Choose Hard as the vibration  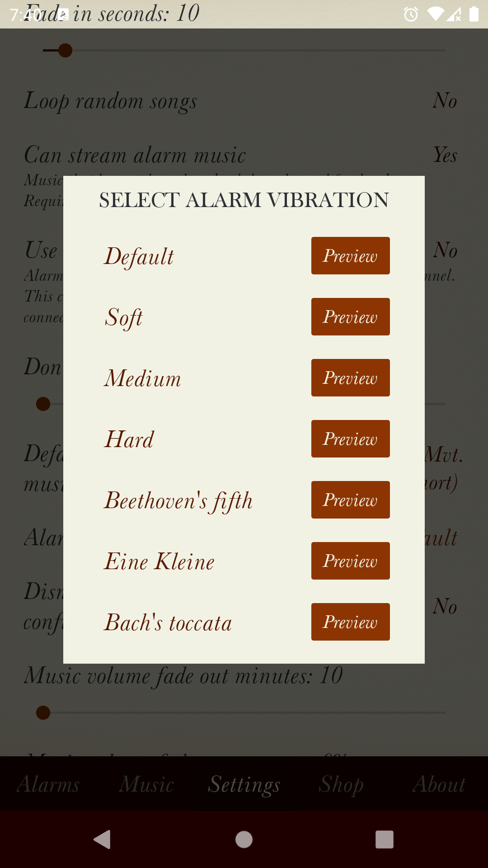[x=129, y=439]
